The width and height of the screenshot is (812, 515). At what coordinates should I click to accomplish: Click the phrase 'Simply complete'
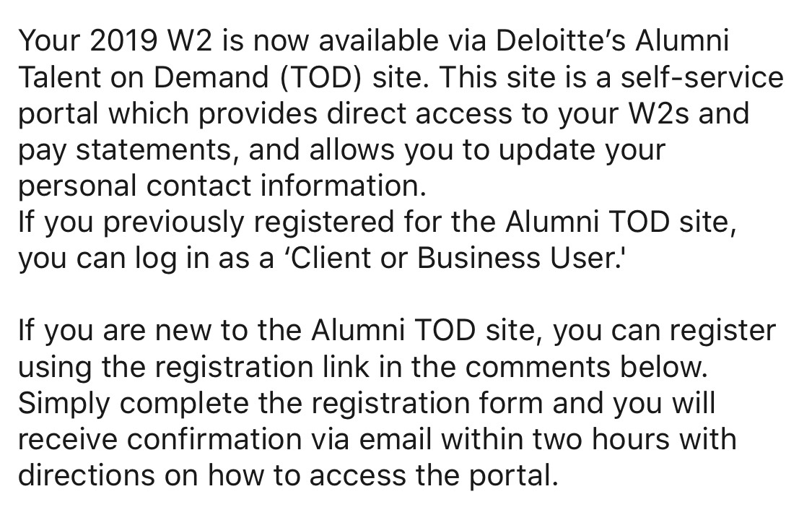point(134,404)
